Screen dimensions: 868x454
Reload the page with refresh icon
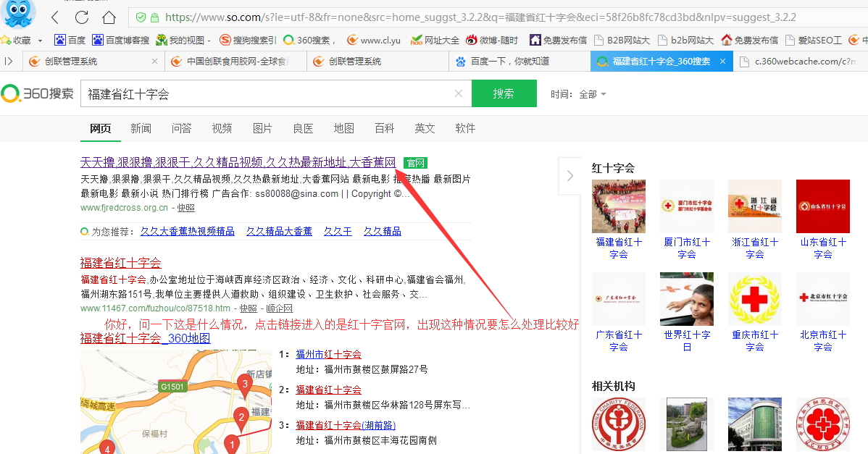pyautogui.click(x=82, y=17)
